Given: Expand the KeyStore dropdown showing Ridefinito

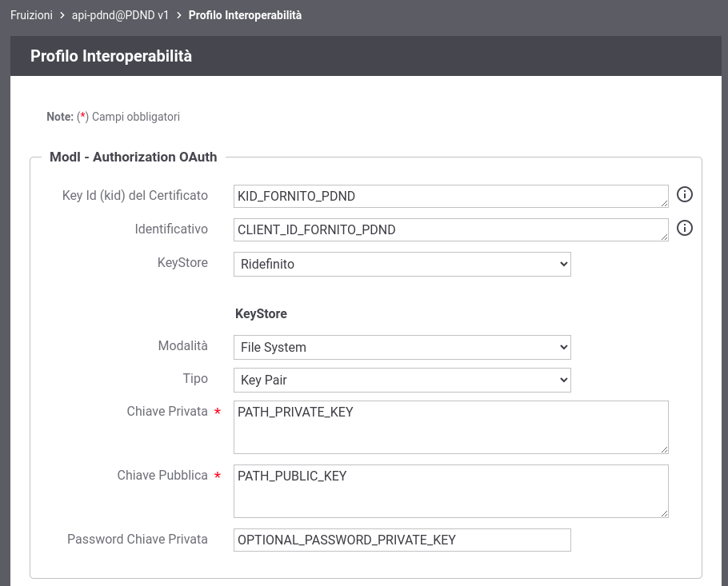Looking at the screenshot, I should (402, 264).
